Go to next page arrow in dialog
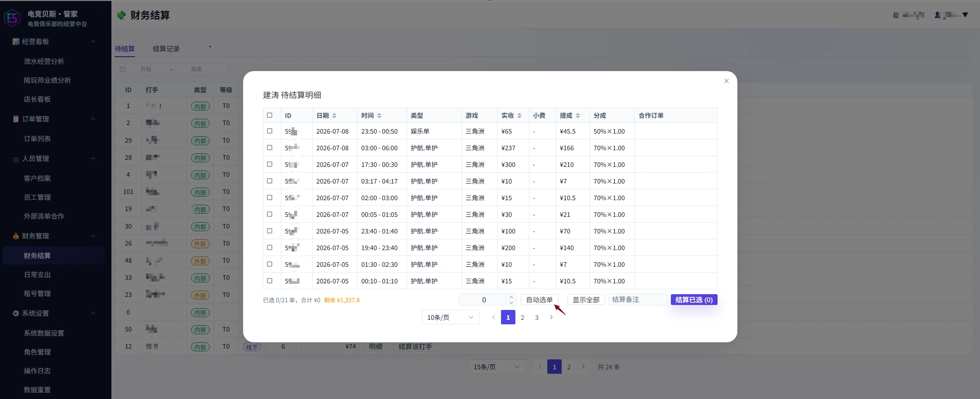Screen dimensions: 980x399 click(551, 317)
